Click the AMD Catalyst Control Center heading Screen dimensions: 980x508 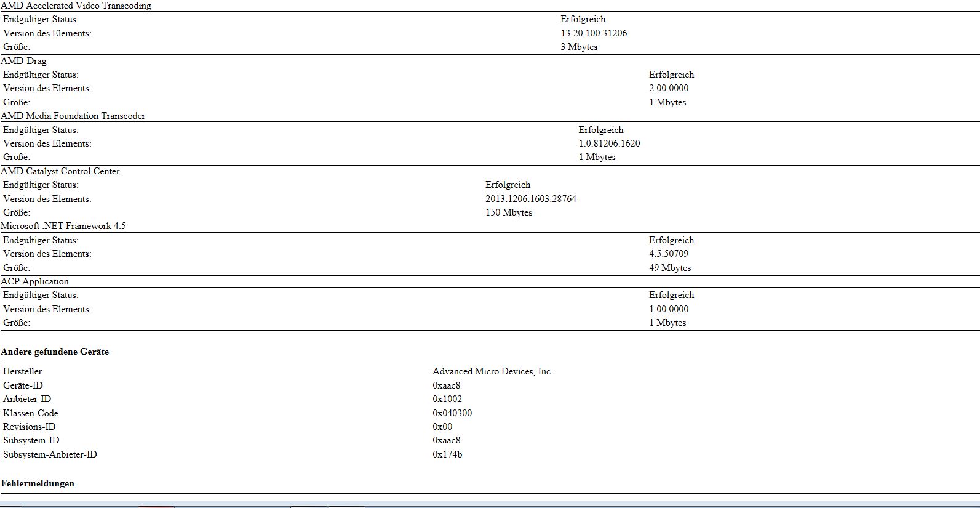[60, 171]
